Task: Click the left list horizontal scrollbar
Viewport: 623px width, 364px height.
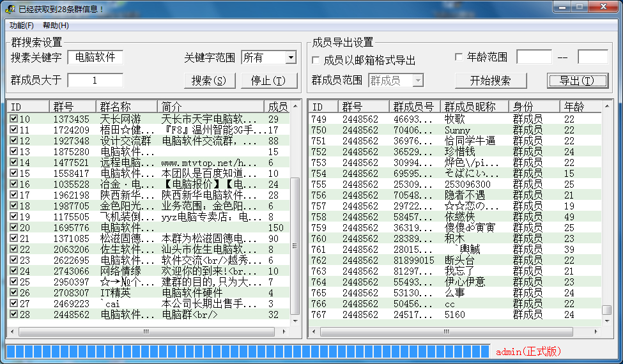Action: (147, 332)
